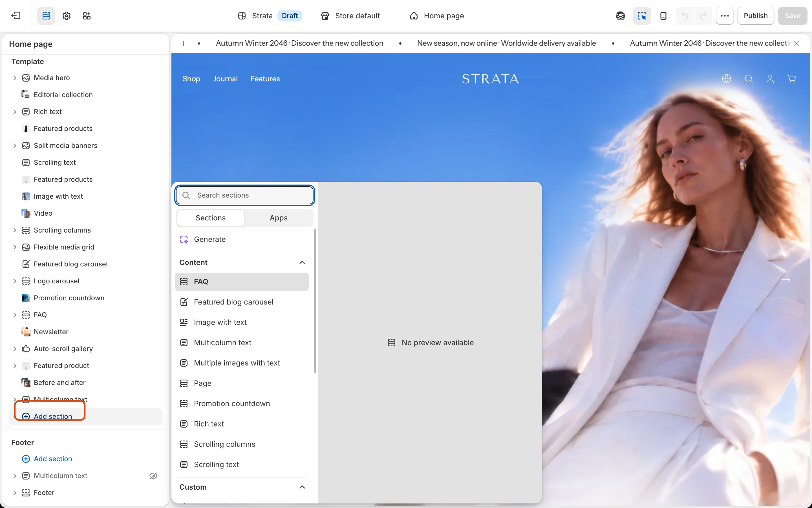Screen dimensions: 812x508
Task: Click the inspector select-element icon
Action: [641, 16]
